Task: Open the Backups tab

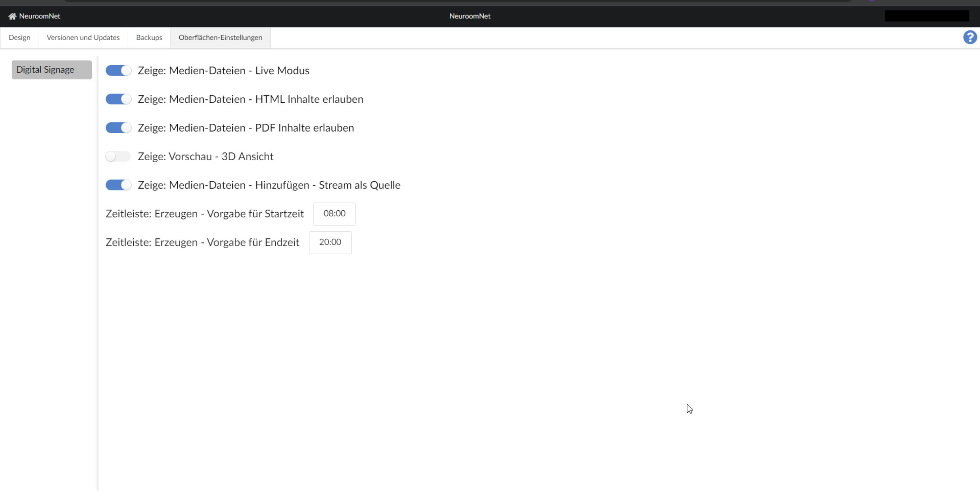Action: [149, 37]
